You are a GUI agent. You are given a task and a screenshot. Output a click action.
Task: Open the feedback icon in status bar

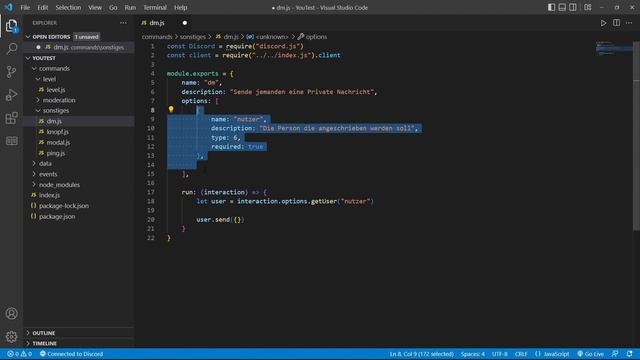(x=615, y=354)
